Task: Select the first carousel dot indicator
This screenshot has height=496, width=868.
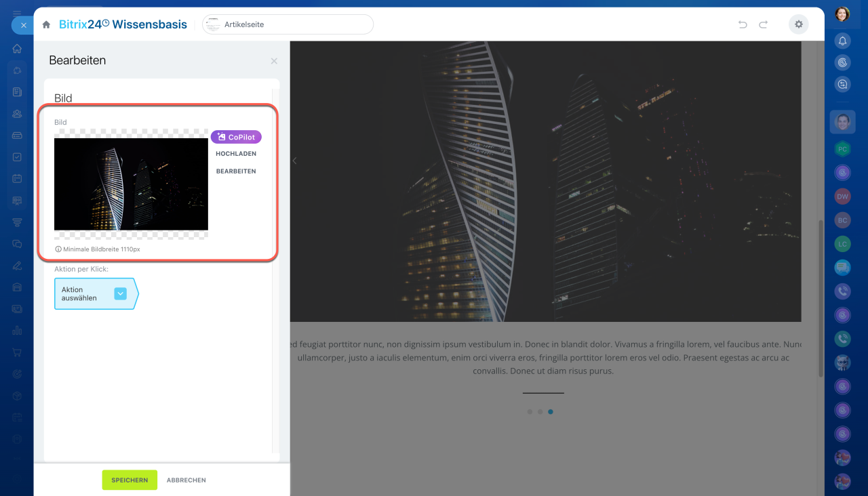Action: [x=529, y=411]
